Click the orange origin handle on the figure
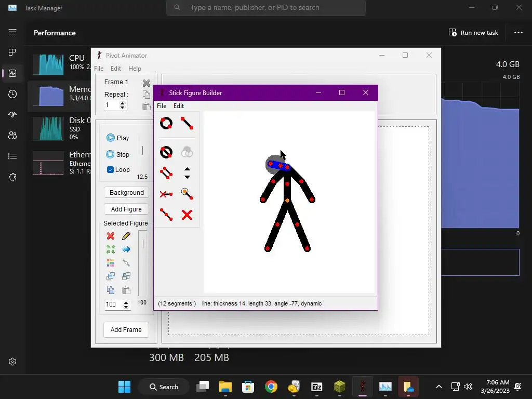This screenshot has height=399, width=532. pos(287,201)
